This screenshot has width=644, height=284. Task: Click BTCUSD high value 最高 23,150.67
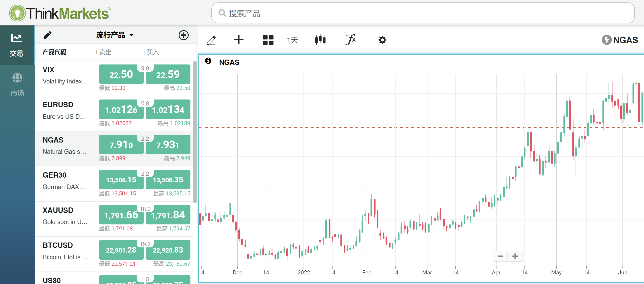(172, 264)
